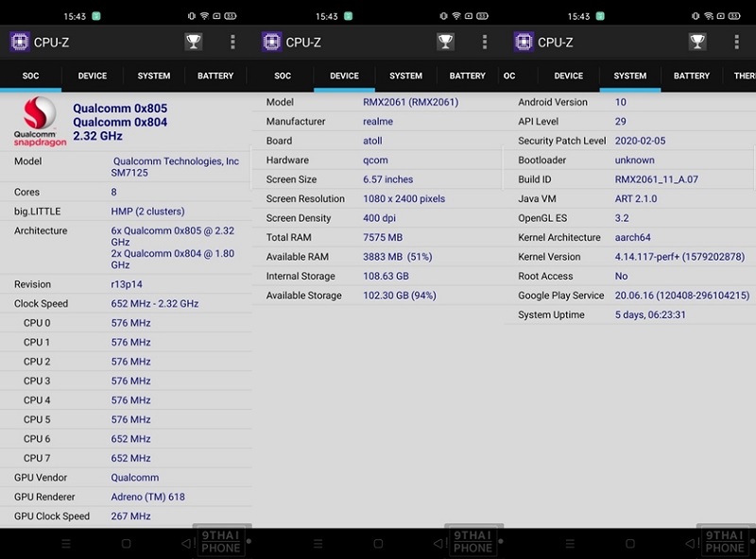Tap the back triangle nav button in right screen
756x559 pixels.
pos(690,544)
